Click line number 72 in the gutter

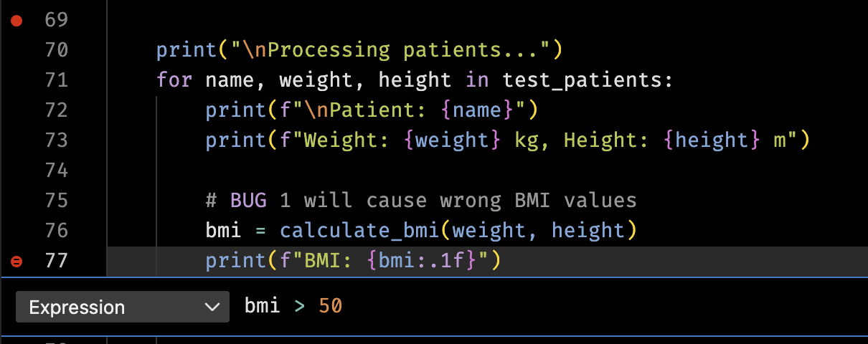click(56, 110)
